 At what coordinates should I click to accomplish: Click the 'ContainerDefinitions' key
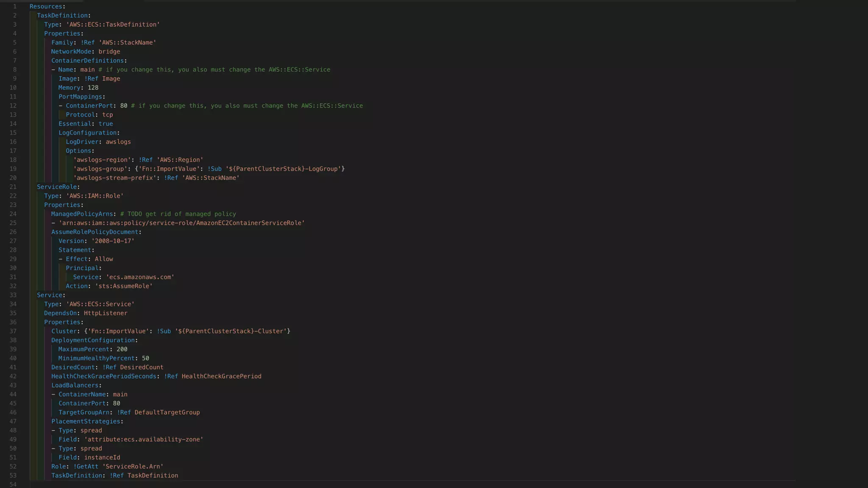pyautogui.click(x=87, y=61)
